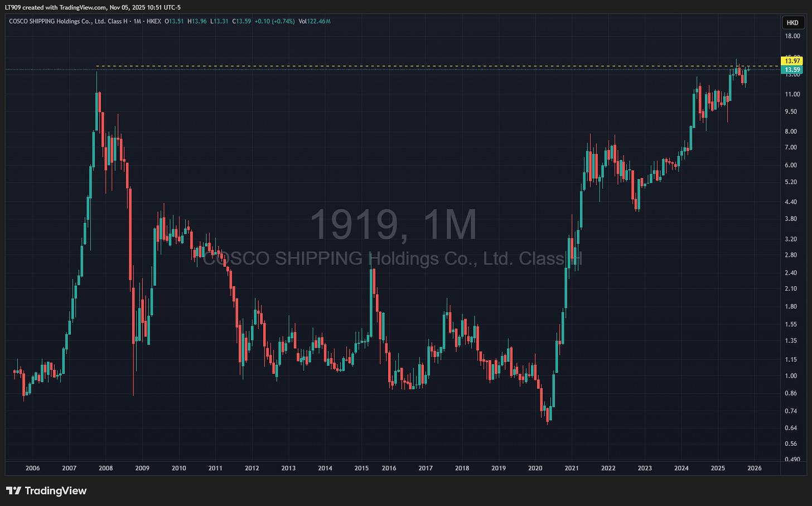This screenshot has width=812, height=506.
Task: Click the 0.56 price axis label
Action: pyautogui.click(x=791, y=444)
